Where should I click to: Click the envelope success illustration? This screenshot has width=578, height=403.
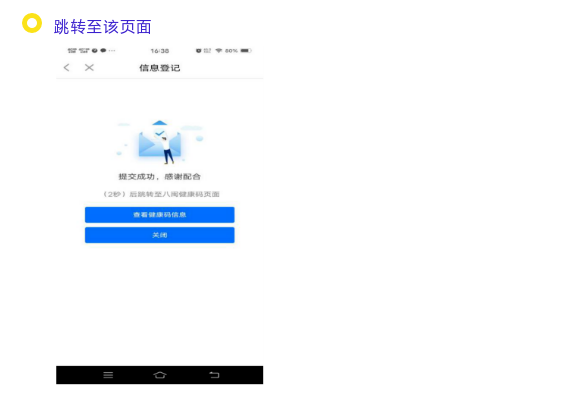tap(160, 142)
